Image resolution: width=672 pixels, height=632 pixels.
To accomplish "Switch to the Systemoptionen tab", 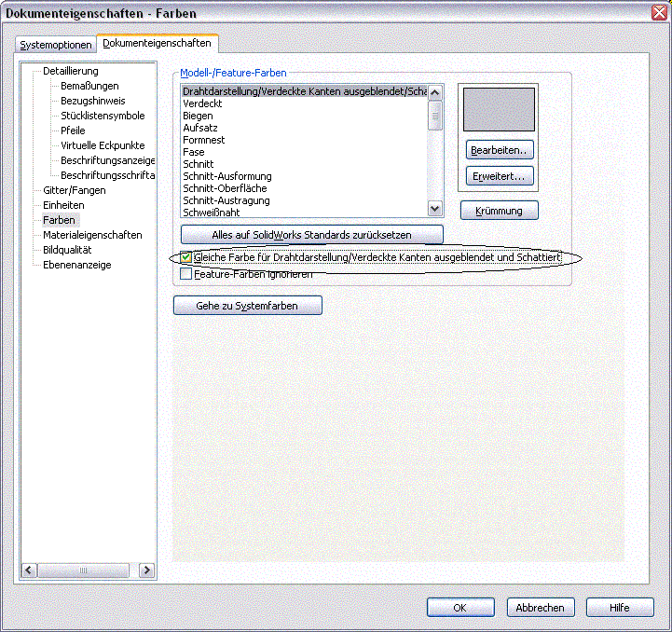I will point(56,45).
